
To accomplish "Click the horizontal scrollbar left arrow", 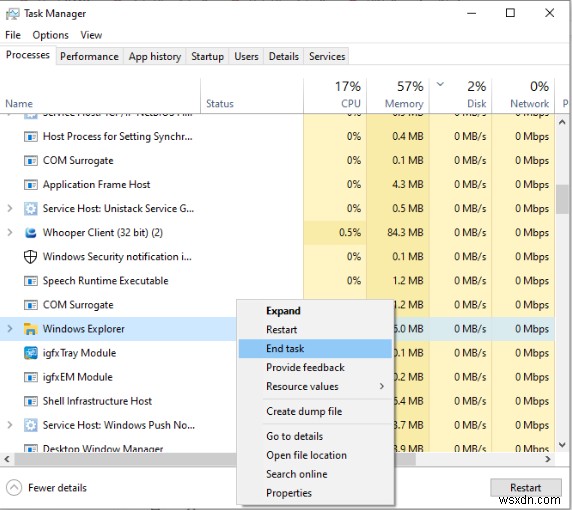I will [x=7, y=459].
